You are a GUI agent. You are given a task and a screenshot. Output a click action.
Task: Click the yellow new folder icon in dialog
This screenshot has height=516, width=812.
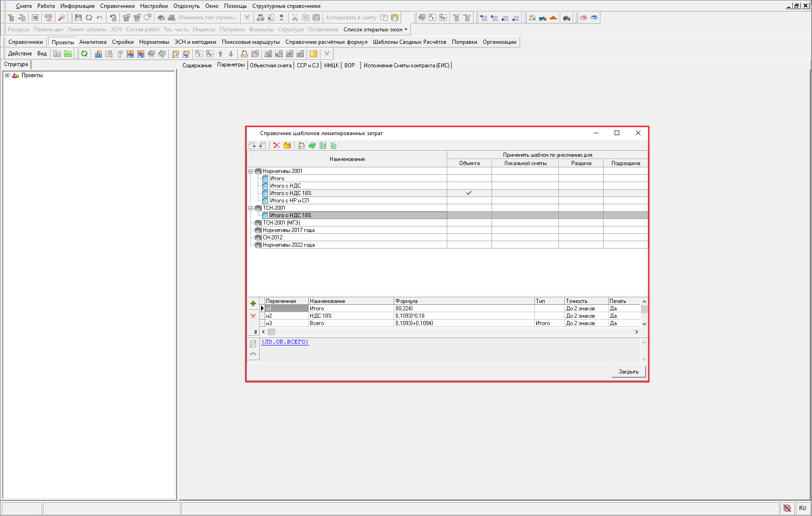(x=287, y=145)
